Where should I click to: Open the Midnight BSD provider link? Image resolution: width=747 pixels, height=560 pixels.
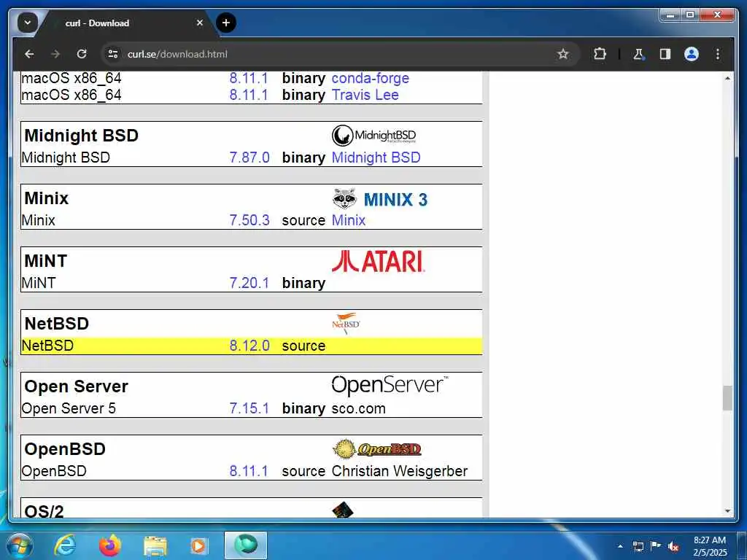(376, 157)
